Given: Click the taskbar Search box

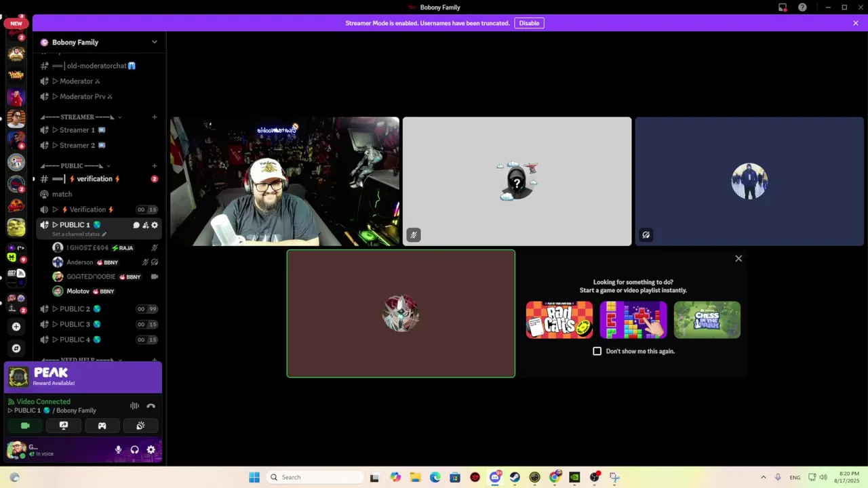Looking at the screenshot, I should [315, 477].
